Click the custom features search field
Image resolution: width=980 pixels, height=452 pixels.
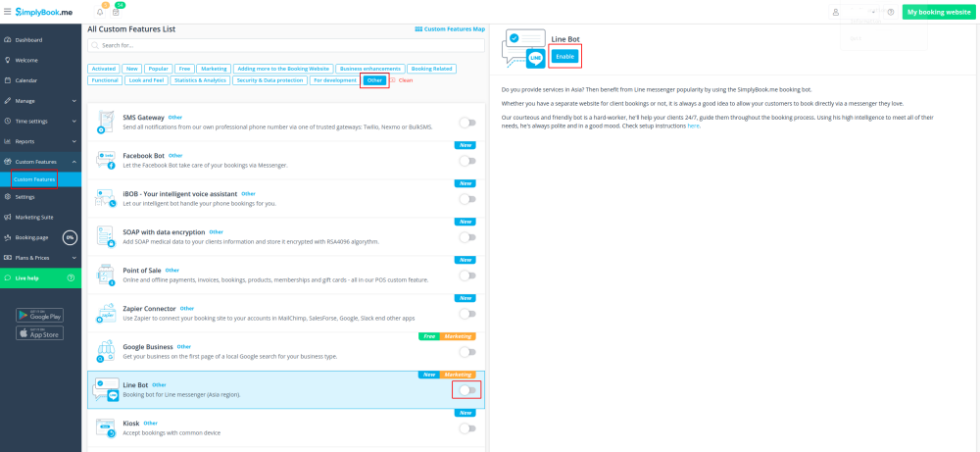click(x=285, y=45)
